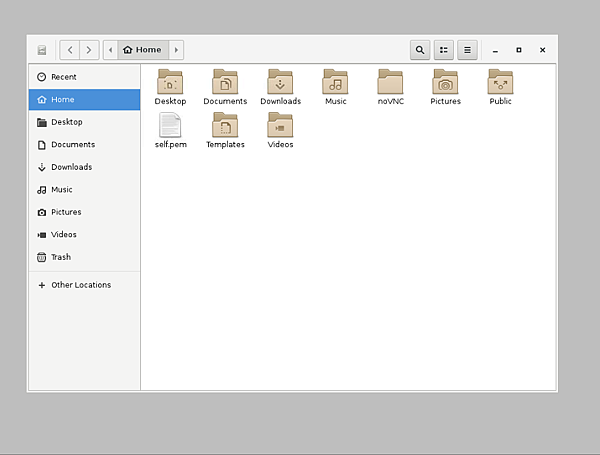Select Recent in the sidebar

point(63,77)
